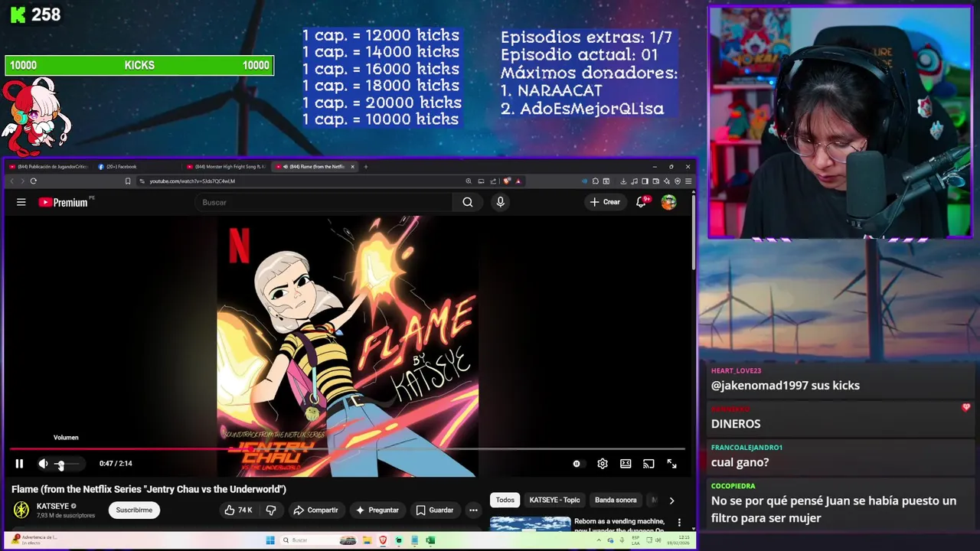Cast the video to a device
This screenshot has height=551, width=980.
(x=648, y=463)
